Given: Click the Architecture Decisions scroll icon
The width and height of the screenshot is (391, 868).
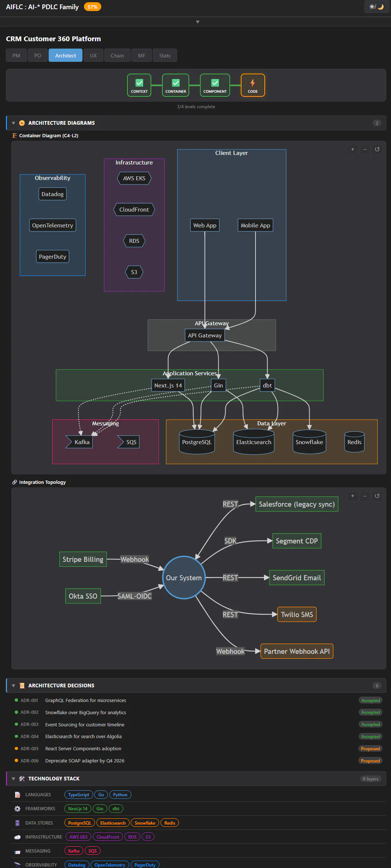Looking at the screenshot, I should 22,685.
